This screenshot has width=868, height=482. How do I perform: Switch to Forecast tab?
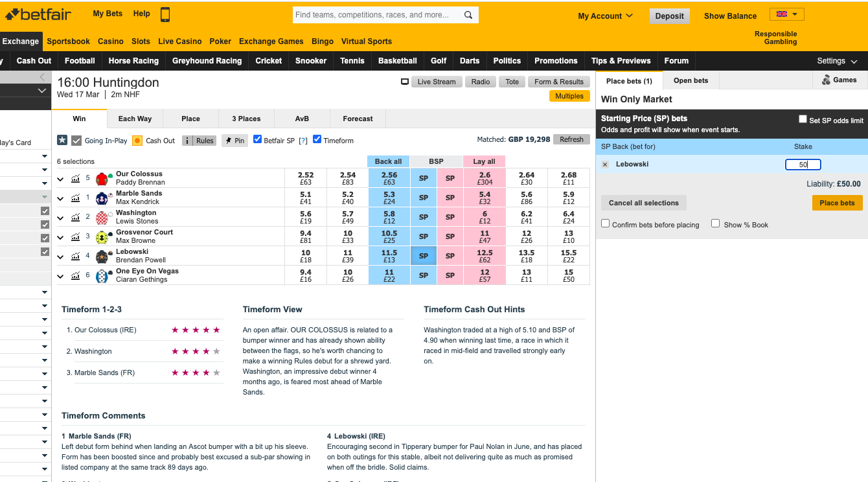point(358,119)
